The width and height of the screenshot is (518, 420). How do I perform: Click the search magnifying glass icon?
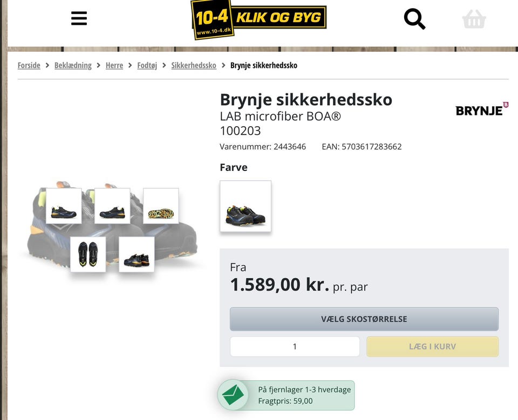pyautogui.click(x=414, y=19)
